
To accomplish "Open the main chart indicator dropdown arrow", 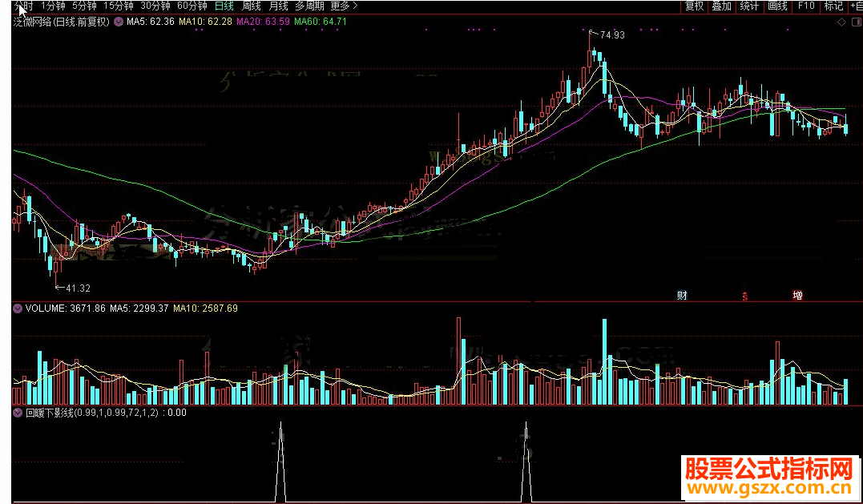I will click(x=119, y=22).
